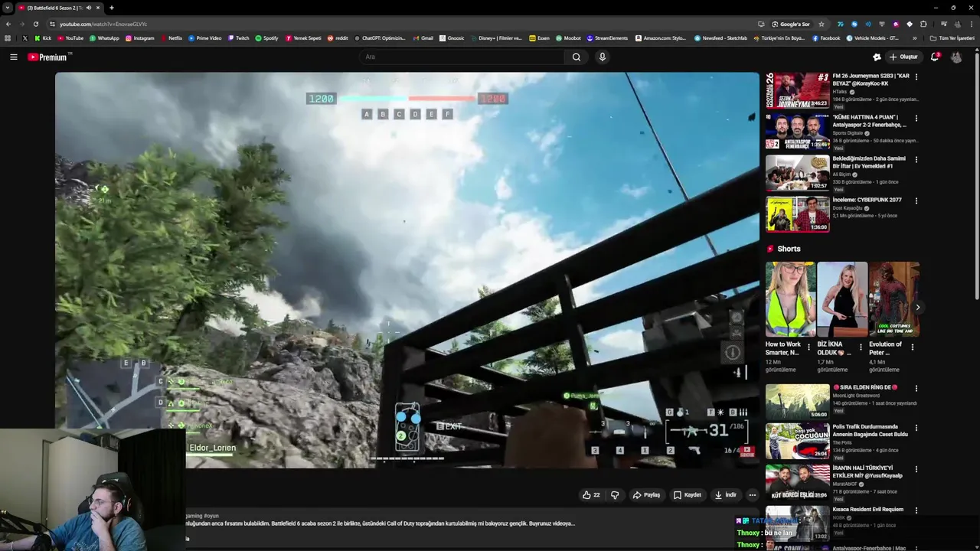This screenshot has width=980, height=551.
Task: Start voice search with microphone icon
Action: tap(603, 57)
